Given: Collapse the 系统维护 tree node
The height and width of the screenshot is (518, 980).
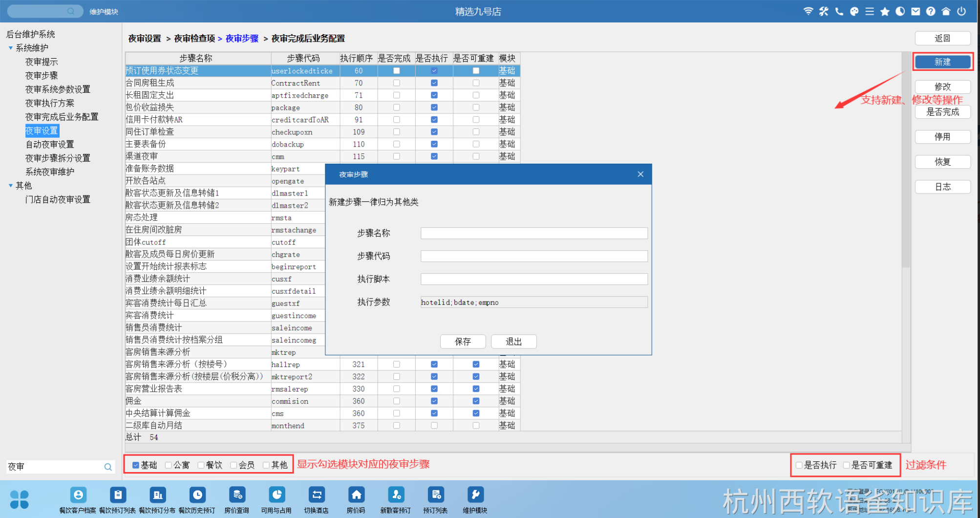Looking at the screenshot, I should [x=11, y=48].
